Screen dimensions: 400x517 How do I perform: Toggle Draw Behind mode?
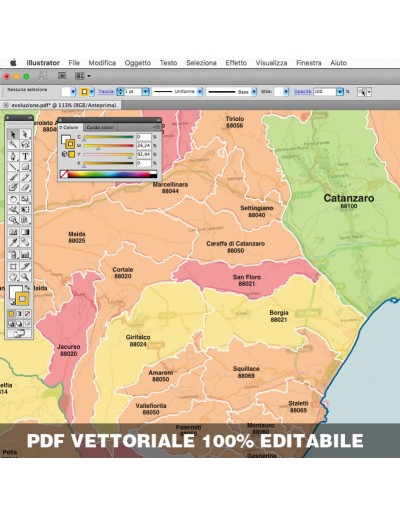19,323
